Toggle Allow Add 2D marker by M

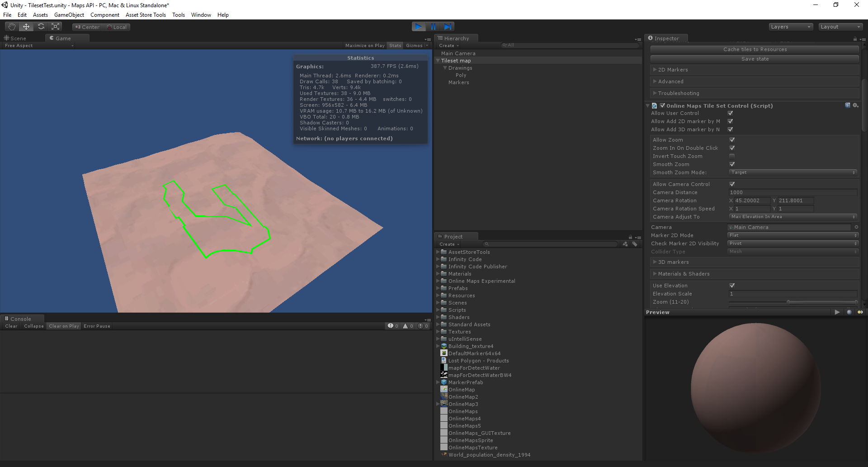click(730, 121)
